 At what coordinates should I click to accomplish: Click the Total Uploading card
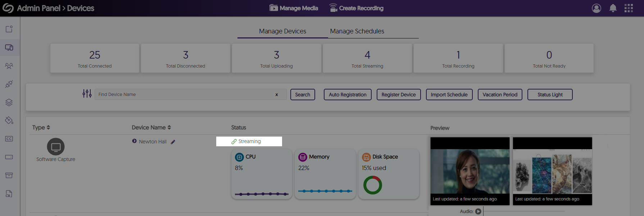276,58
